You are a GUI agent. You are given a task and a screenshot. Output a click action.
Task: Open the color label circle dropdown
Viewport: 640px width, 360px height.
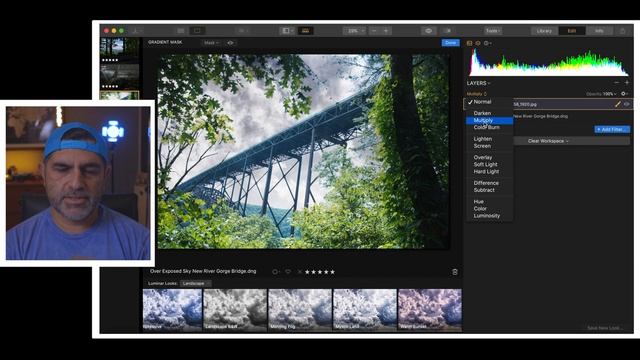[276, 272]
